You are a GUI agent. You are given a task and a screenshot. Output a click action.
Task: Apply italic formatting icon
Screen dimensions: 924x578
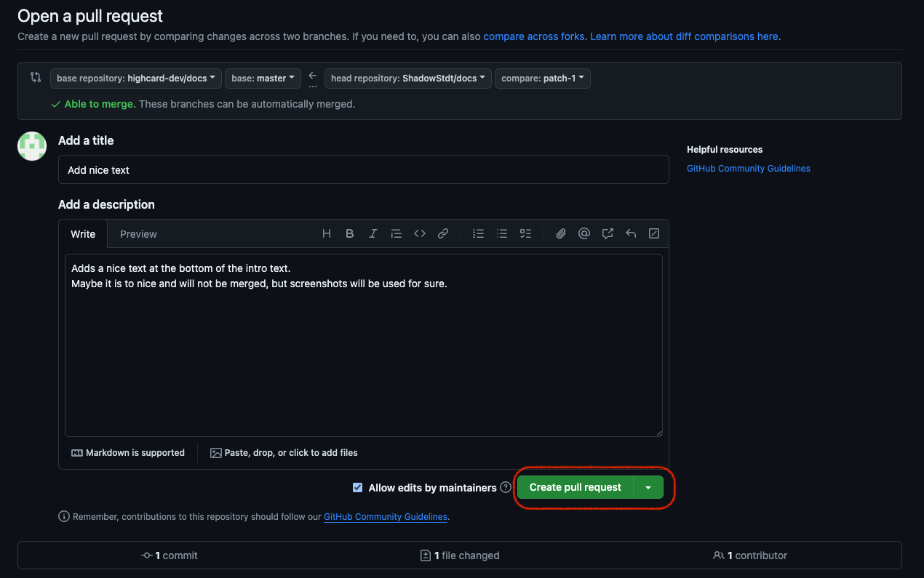373,233
